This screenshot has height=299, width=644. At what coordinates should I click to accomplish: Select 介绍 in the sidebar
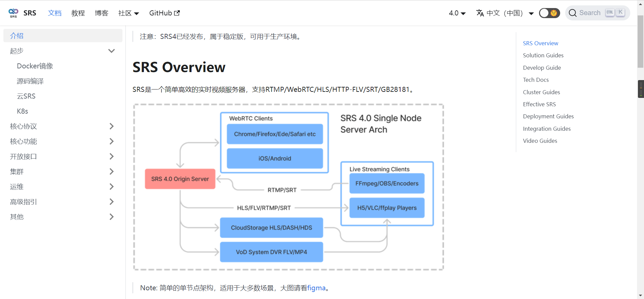(x=63, y=36)
